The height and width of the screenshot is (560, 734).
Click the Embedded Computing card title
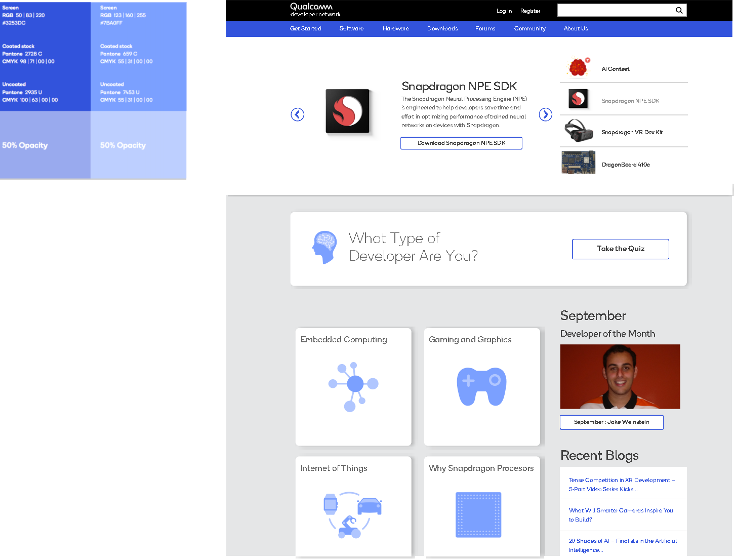tap(344, 339)
